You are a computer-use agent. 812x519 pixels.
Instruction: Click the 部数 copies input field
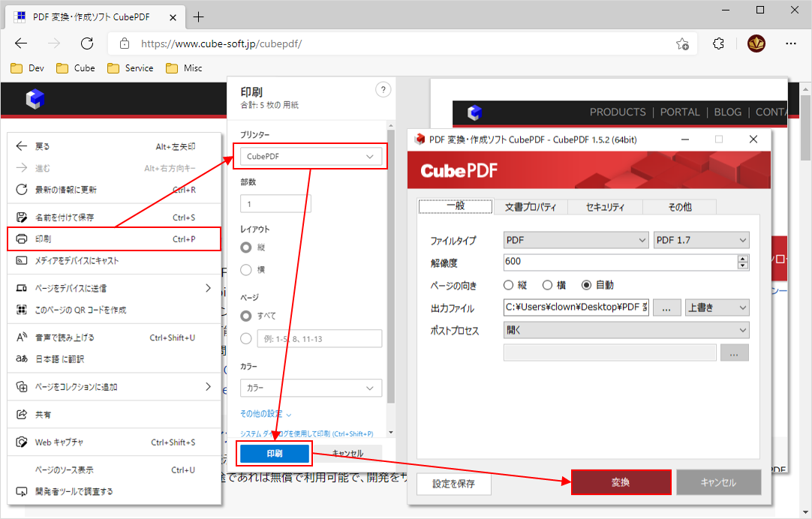[x=275, y=204]
